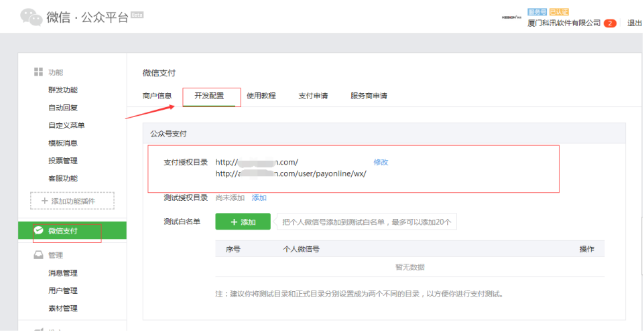Click the WeChat logo icon in header
The image size is (644, 332).
pyautogui.click(x=31, y=17)
